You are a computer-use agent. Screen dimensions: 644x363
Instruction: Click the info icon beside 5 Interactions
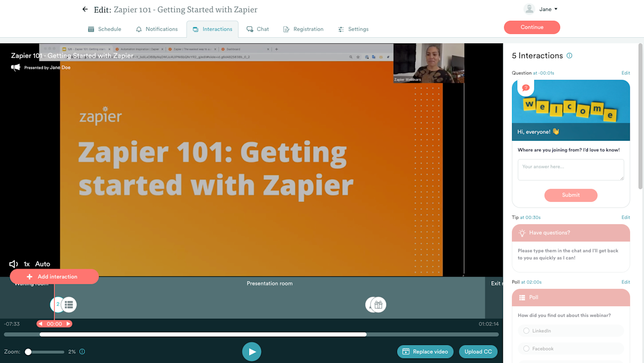[x=569, y=56]
